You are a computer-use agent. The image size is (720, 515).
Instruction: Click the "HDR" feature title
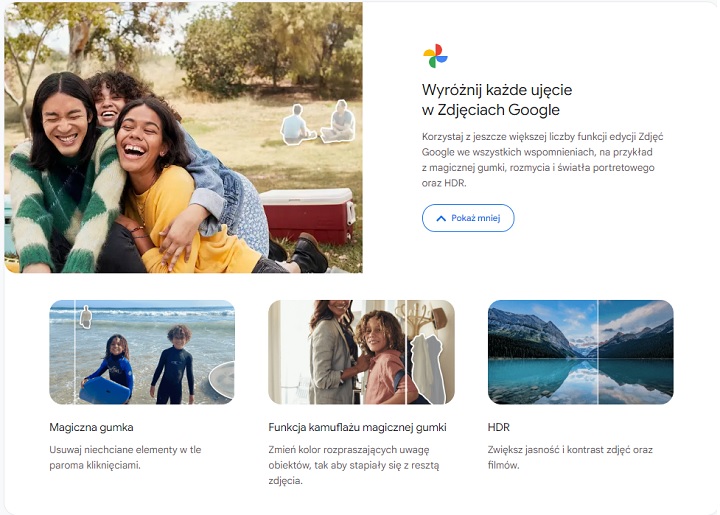[x=499, y=427]
